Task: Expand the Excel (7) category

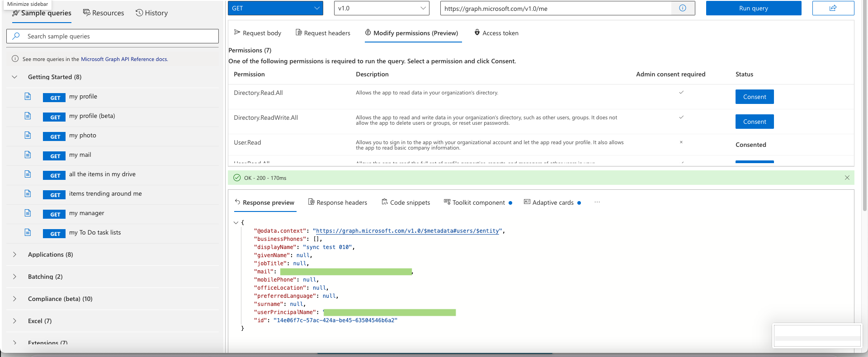Action: 14,321
